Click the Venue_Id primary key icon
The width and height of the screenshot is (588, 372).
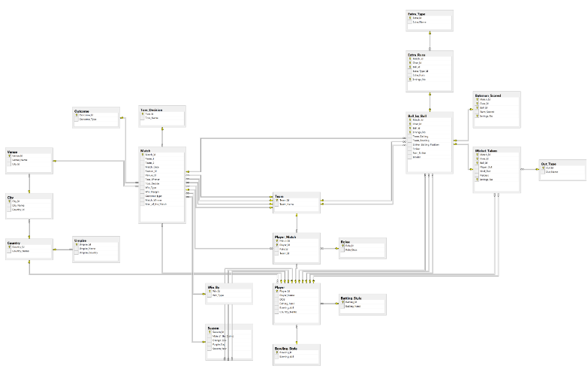click(9, 156)
